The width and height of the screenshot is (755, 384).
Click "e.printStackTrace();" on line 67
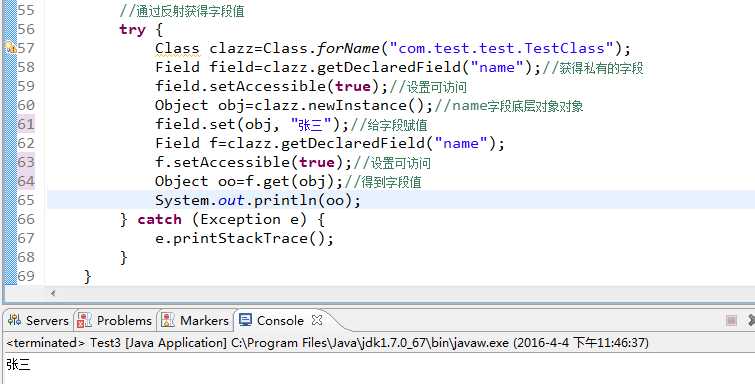(244, 238)
